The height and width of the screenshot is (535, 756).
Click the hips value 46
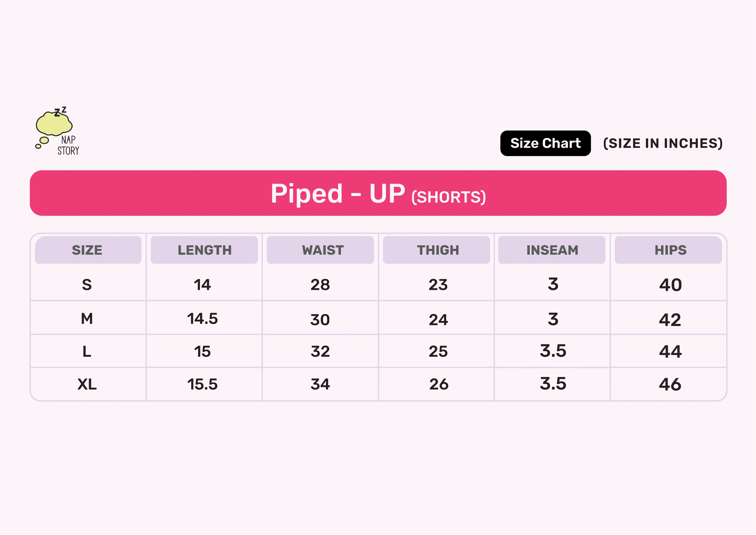(x=670, y=384)
